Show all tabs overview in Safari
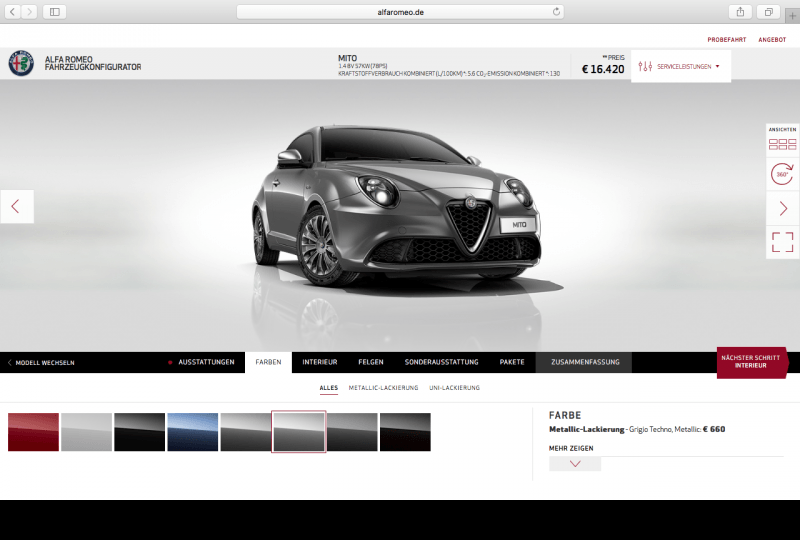Viewport: 800px width, 540px height. coord(768,12)
